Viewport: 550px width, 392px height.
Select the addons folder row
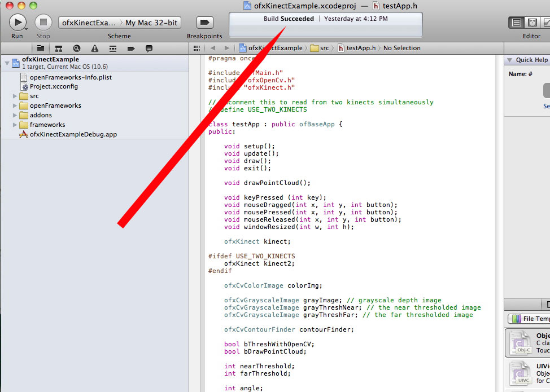[95, 115]
